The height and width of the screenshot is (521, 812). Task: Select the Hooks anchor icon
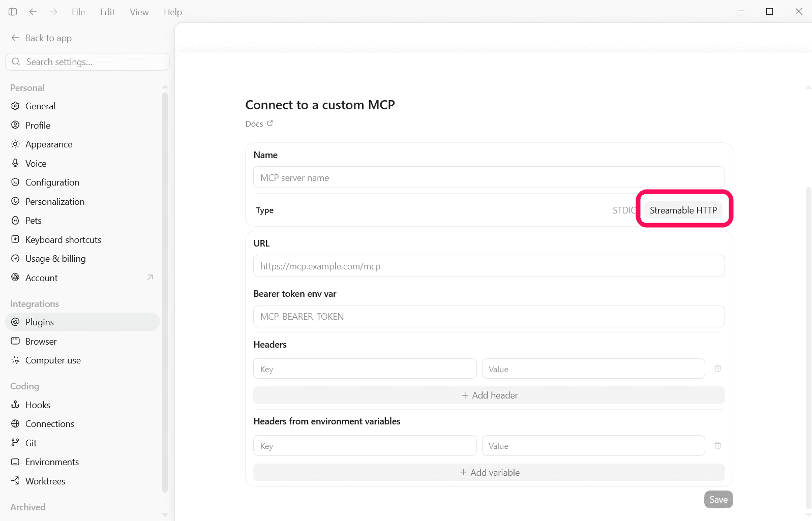(x=15, y=405)
